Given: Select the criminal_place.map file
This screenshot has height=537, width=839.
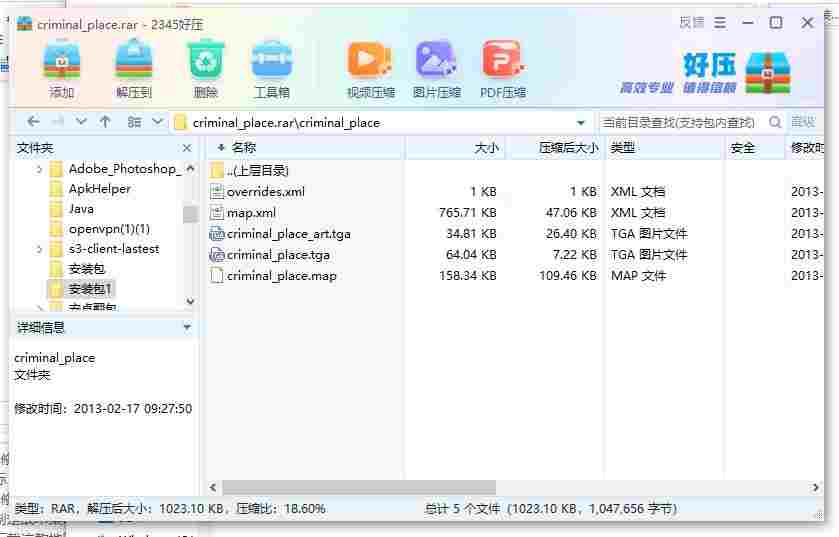Looking at the screenshot, I should point(281,276).
